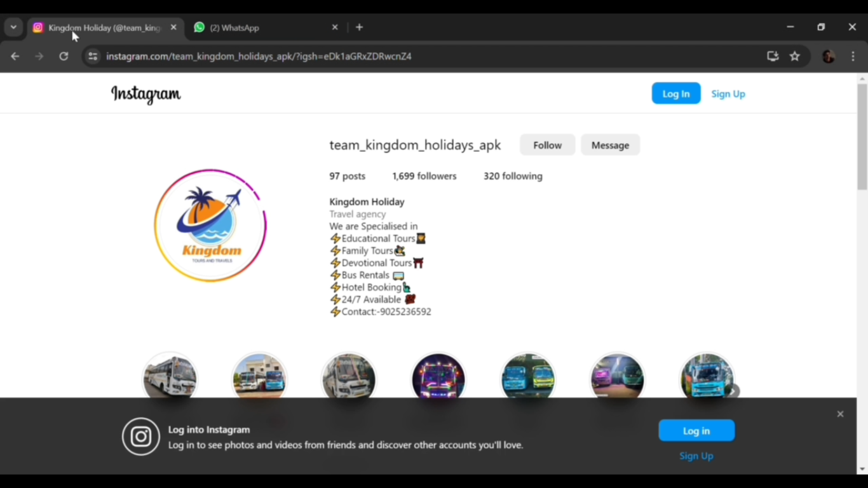Click the blue Log in banner button
The height and width of the screenshot is (488, 868).
696,431
